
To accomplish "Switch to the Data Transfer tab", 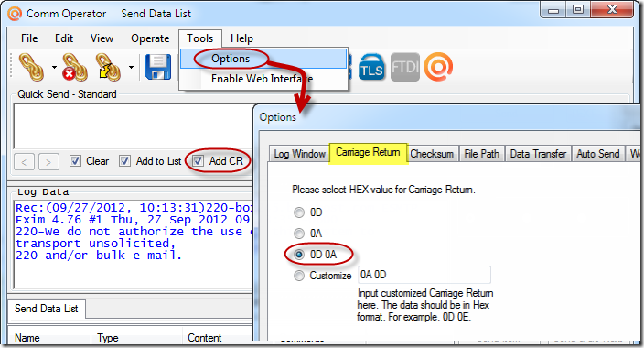I will [538, 154].
